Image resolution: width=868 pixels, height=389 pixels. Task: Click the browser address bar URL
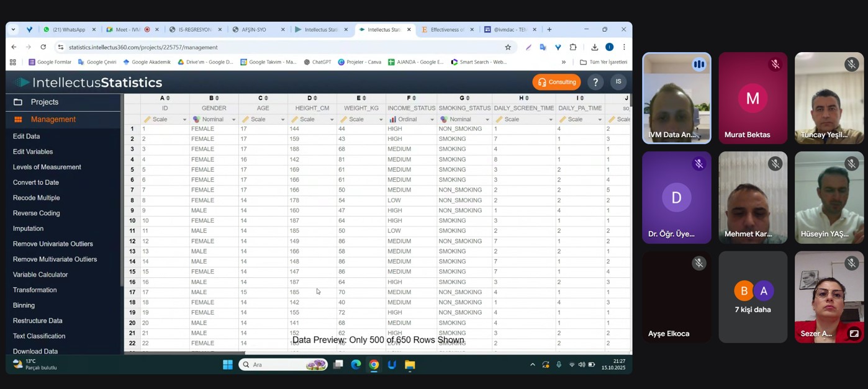point(143,47)
